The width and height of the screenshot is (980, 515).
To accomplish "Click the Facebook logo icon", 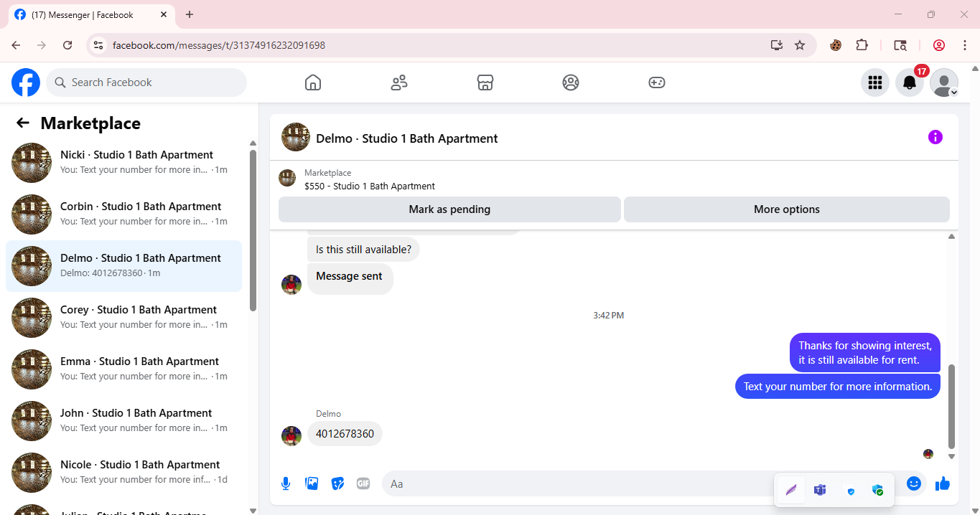I will pos(26,82).
